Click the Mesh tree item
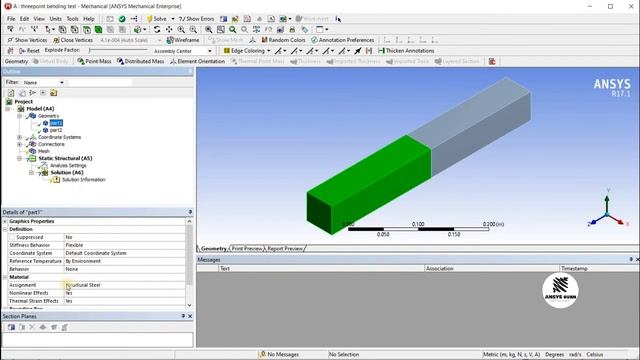This screenshot has height=360, width=640. 44,151
